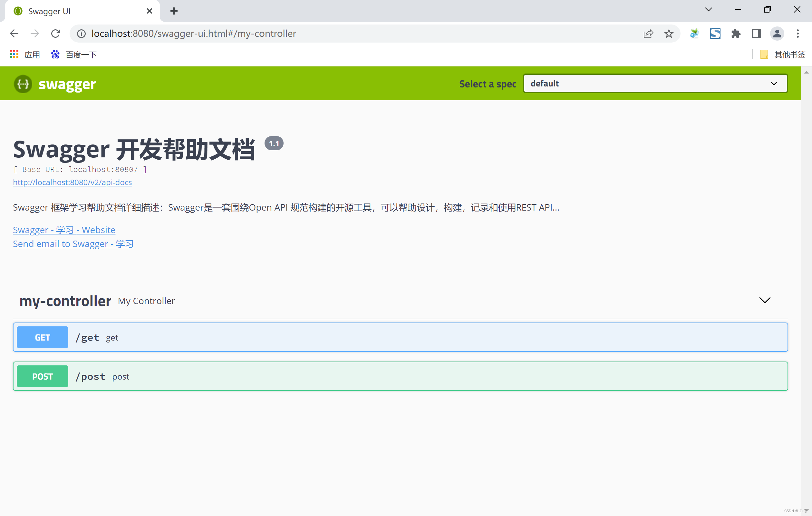Click the page scrollbar up arrow
The width and height of the screenshot is (812, 516).
[806, 72]
